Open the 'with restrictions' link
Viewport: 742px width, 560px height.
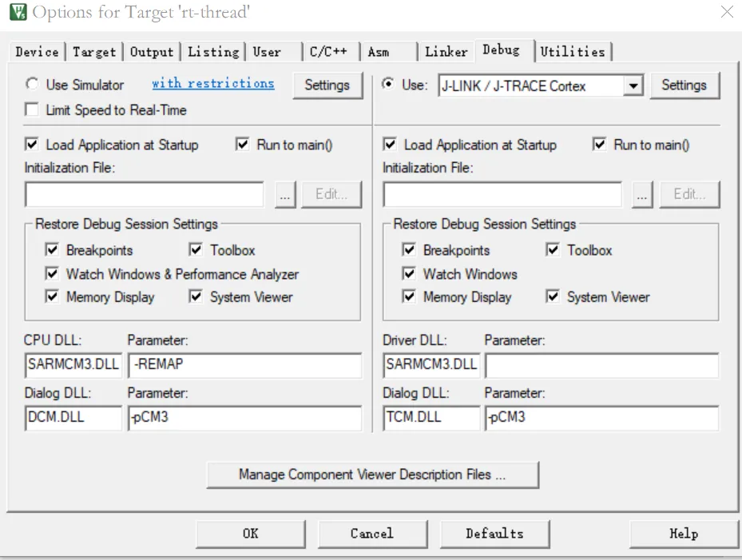coord(213,83)
